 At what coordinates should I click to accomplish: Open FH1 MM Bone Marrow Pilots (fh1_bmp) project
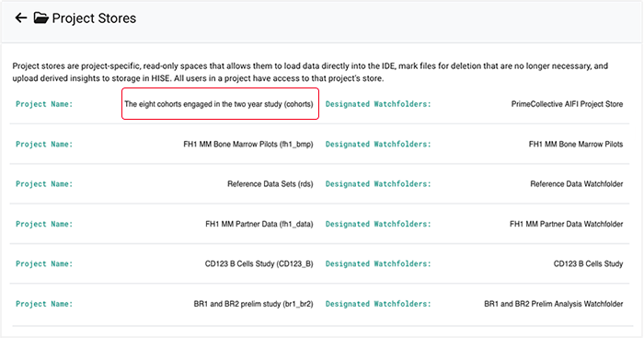click(248, 145)
